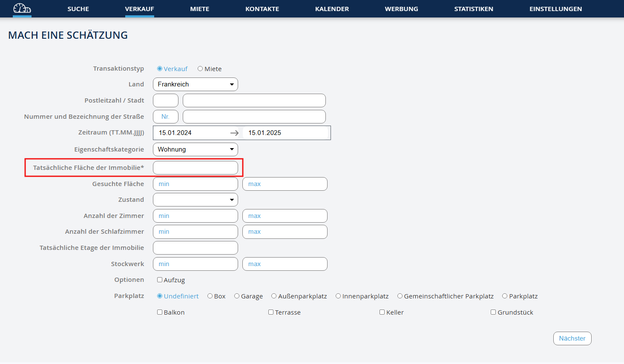Check the Balkon checkbox
The height and width of the screenshot is (364, 624).
160,312
